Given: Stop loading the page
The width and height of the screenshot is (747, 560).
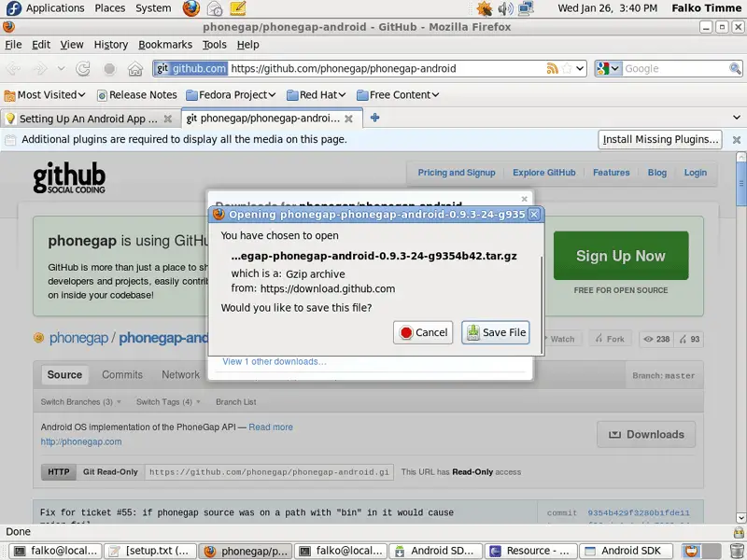Looking at the screenshot, I should pos(109,68).
